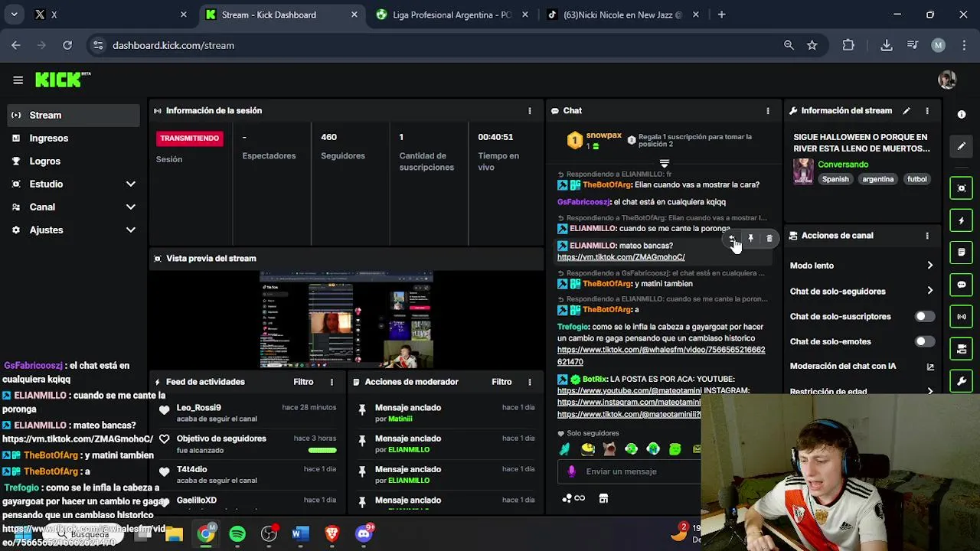
Task: Collapse the chat leaderboard handle below snowpax
Action: click(664, 164)
